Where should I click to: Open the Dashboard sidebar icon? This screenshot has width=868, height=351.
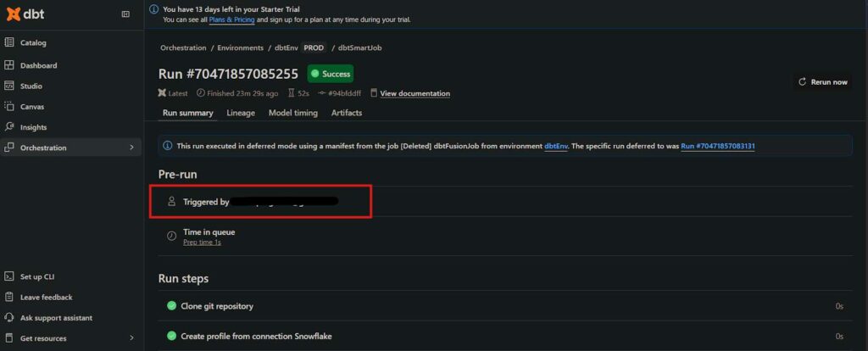click(x=9, y=65)
